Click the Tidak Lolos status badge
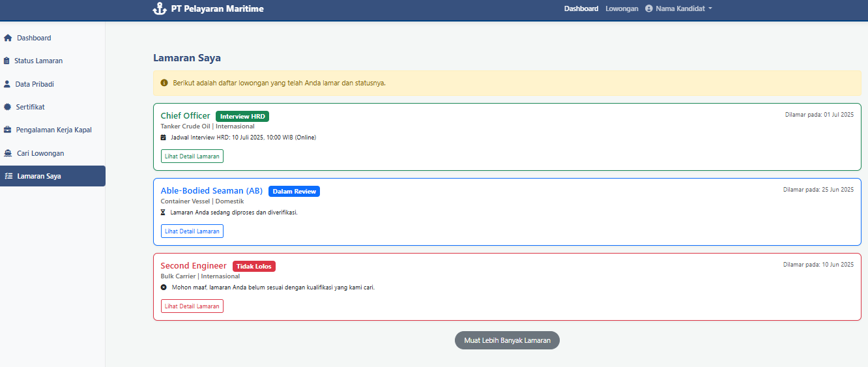This screenshot has width=868, height=367. (x=254, y=267)
